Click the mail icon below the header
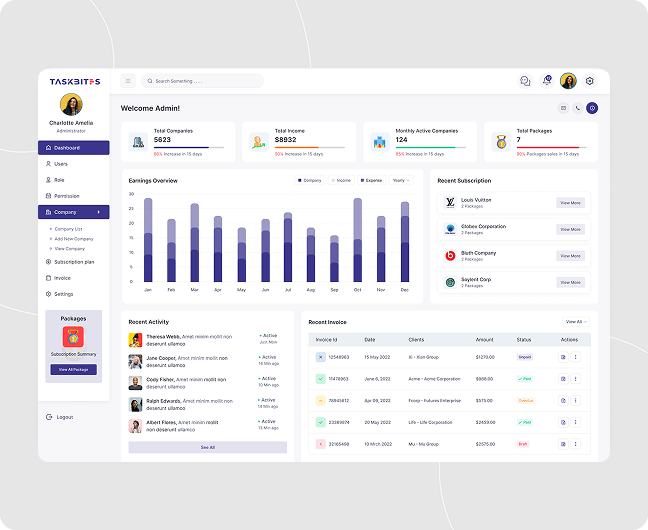648x530 pixels. (563, 108)
